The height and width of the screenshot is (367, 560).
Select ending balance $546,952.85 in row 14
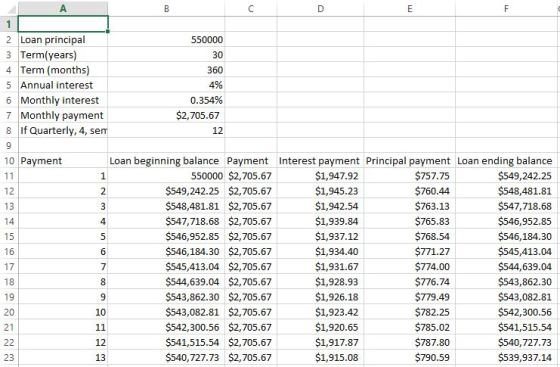(506, 221)
